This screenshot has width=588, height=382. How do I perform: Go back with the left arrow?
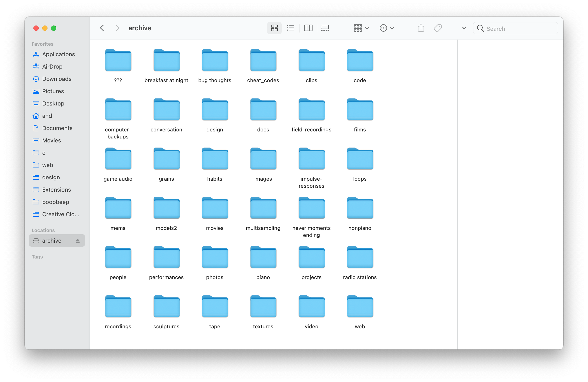pos(102,28)
